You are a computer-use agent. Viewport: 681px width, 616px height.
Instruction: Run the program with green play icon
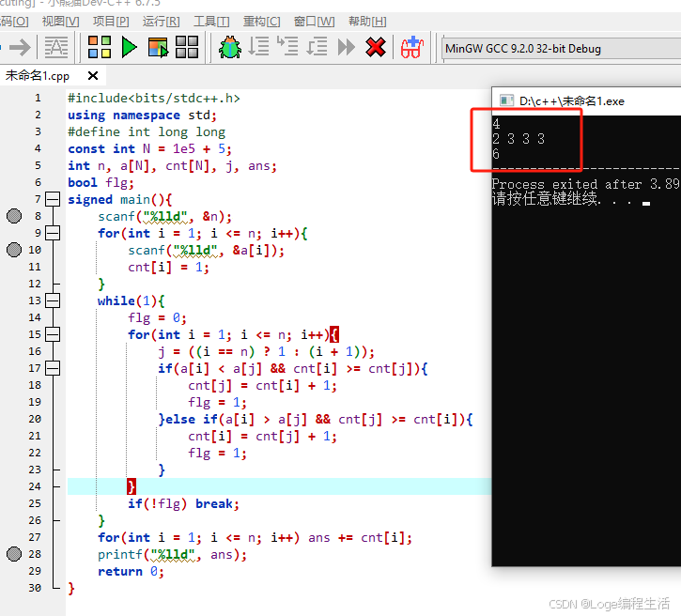129,47
